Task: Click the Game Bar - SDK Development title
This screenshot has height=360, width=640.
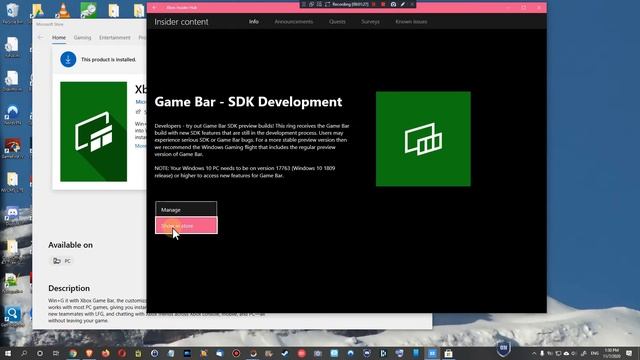Action: click(x=248, y=102)
